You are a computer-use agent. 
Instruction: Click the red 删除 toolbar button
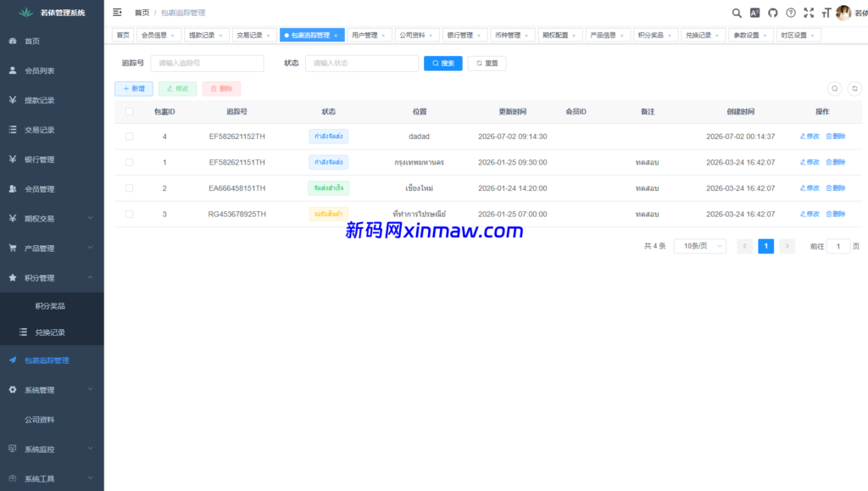221,88
